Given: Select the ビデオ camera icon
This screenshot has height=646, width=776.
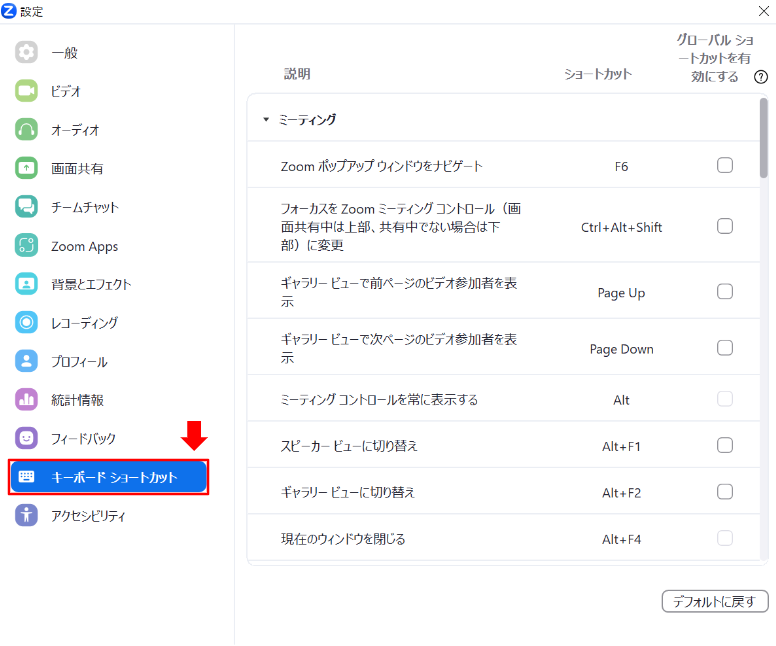Looking at the screenshot, I should 26,91.
